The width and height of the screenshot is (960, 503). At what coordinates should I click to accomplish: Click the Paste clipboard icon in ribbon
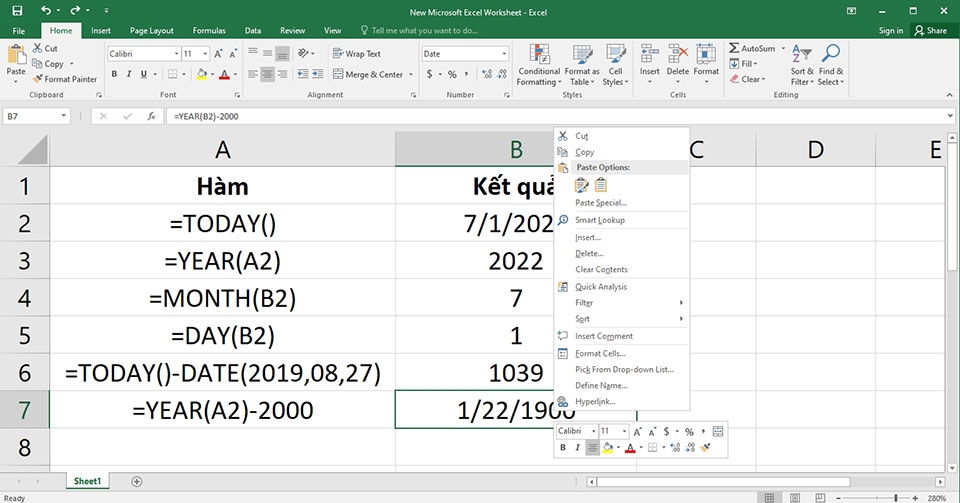tap(16, 55)
